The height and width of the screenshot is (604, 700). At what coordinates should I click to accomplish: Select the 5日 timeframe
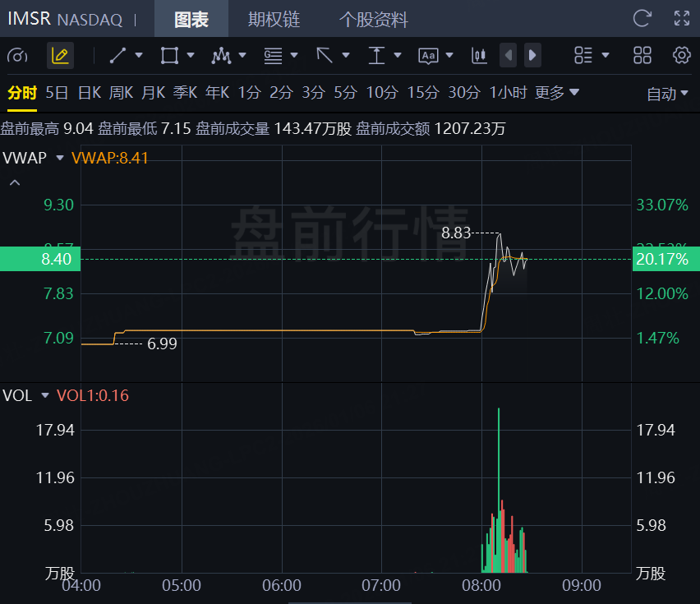point(57,93)
